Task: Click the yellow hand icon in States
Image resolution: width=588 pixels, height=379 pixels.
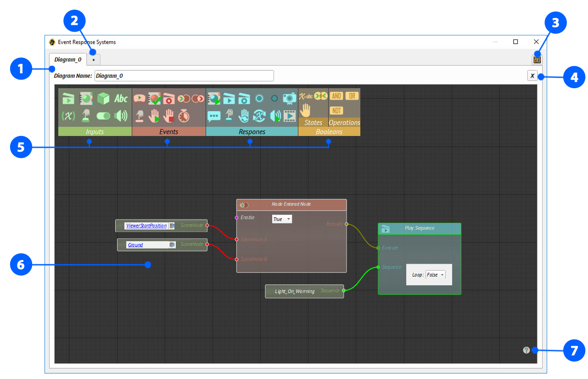Action: 305,110
